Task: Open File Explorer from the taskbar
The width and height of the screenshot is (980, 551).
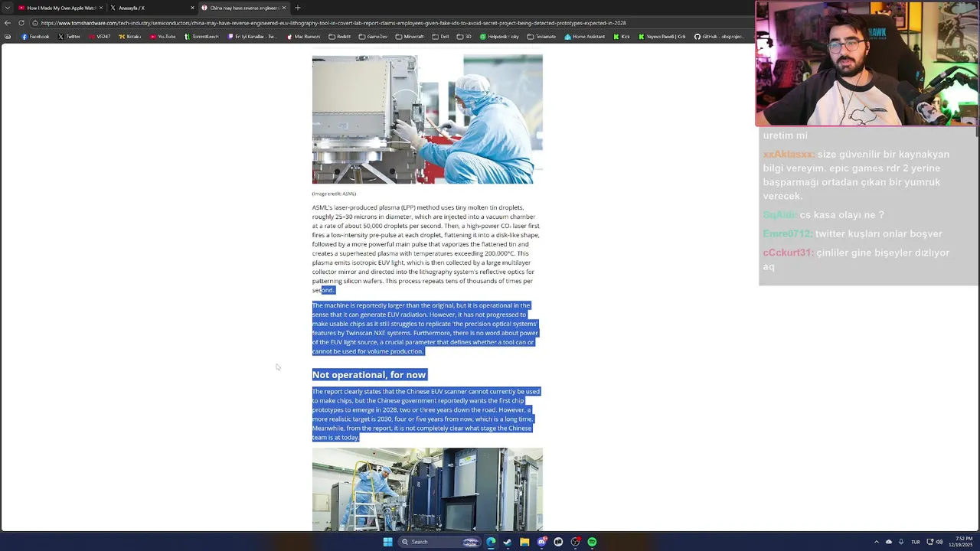Action: point(524,542)
